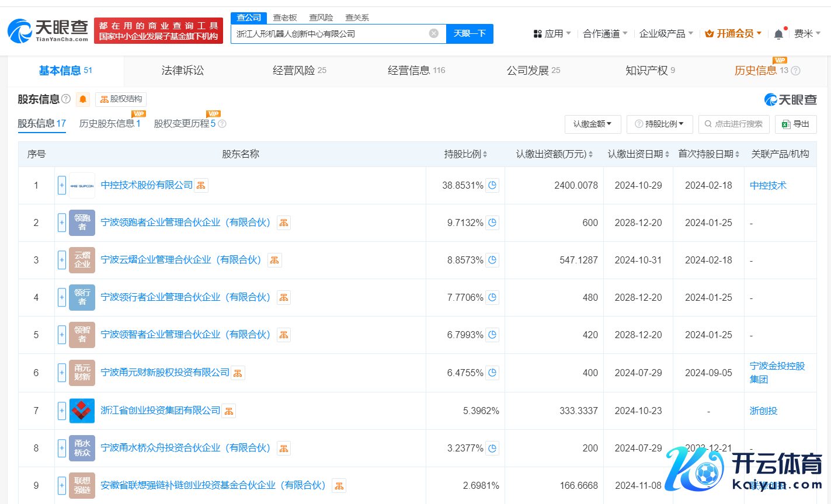Clear the search box with X icon
Screen dimensions: 831x504
(x=433, y=33)
